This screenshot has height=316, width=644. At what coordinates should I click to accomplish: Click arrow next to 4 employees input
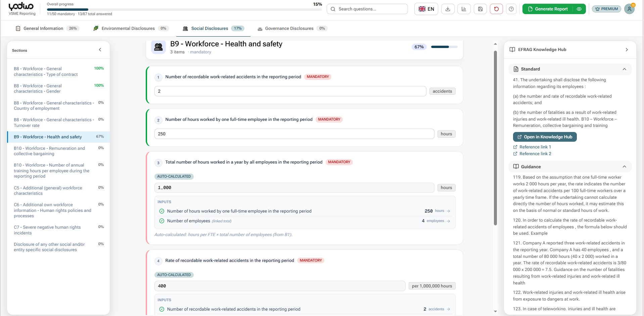click(x=449, y=221)
